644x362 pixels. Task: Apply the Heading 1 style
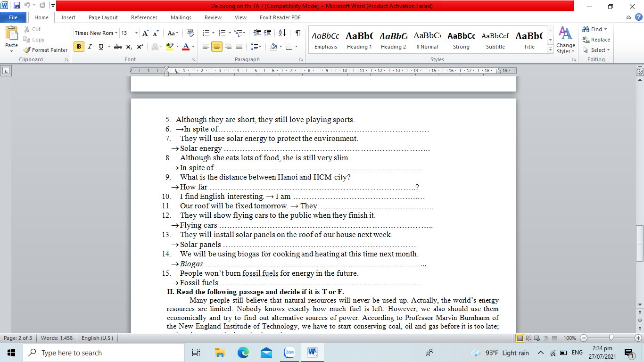pos(359,41)
